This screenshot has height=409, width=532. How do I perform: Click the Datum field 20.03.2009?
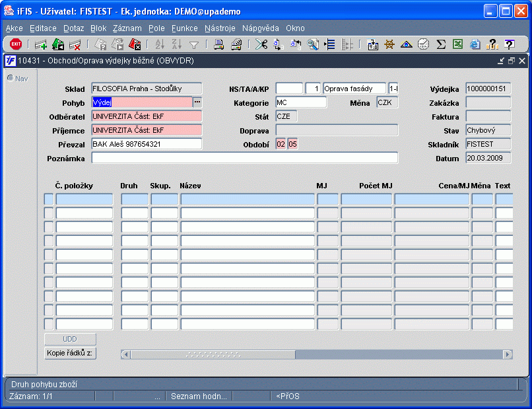coord(488,158)
